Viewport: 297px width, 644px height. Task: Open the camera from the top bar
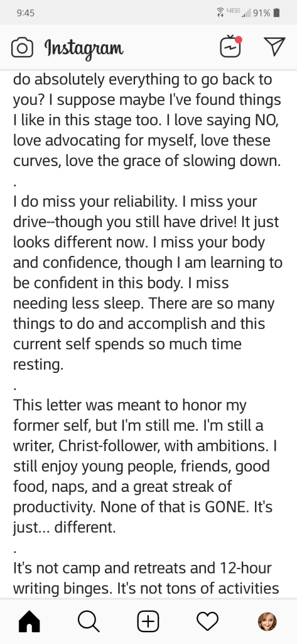pyautogui.click(x=22, y=48)
